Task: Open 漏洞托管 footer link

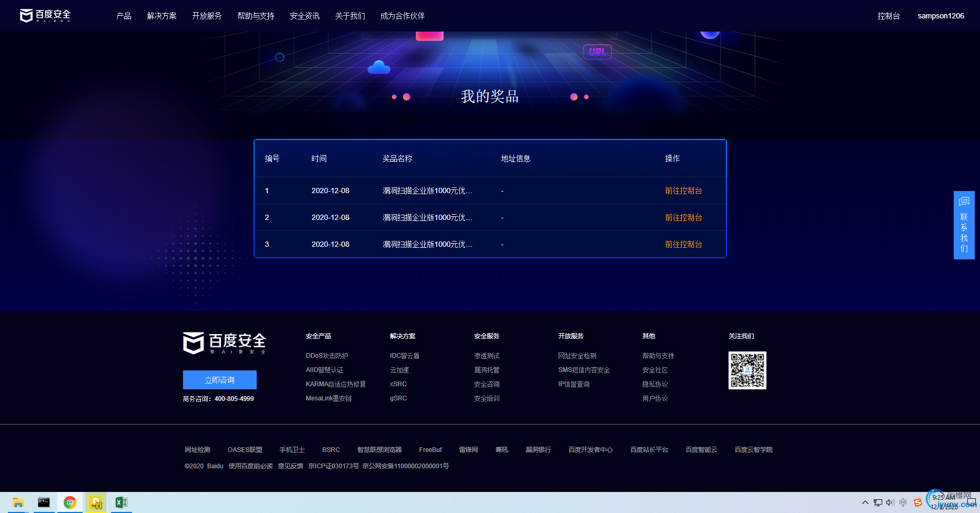Action: (x=487, y=370)
